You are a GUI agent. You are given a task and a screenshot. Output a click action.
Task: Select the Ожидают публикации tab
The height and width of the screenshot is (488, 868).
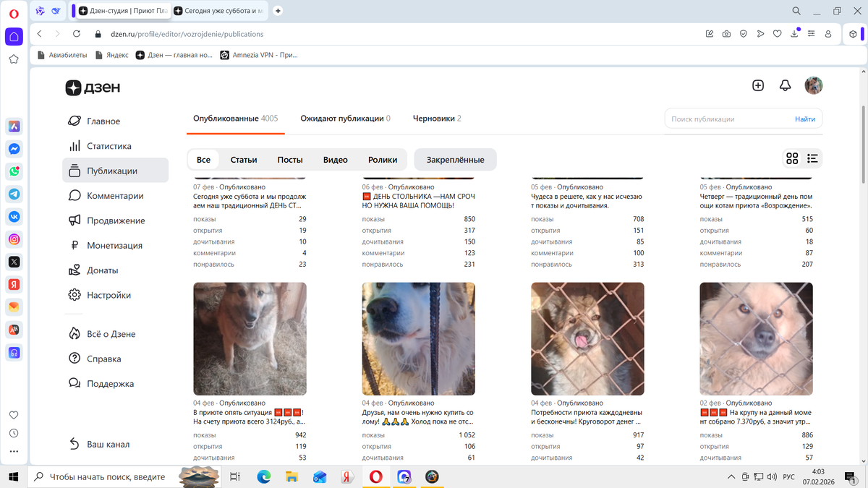346,119
